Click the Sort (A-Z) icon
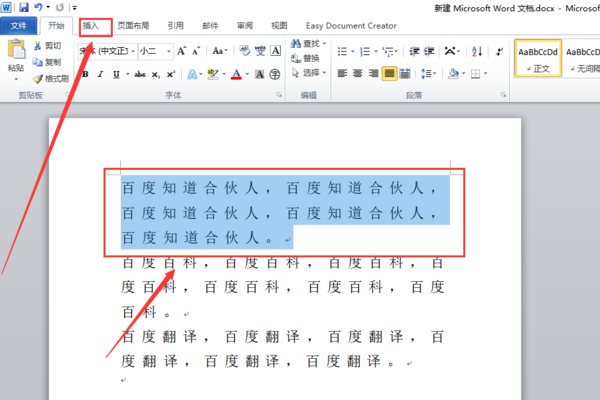 (477, 51)
